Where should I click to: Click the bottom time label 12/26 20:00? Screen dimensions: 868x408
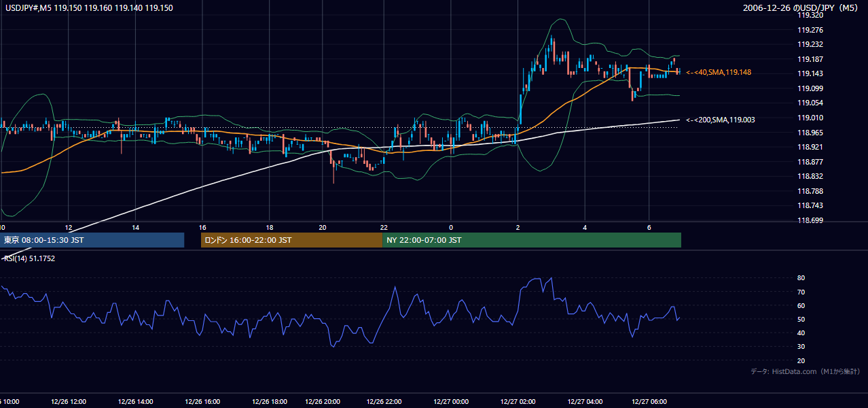tap(323, 402)
